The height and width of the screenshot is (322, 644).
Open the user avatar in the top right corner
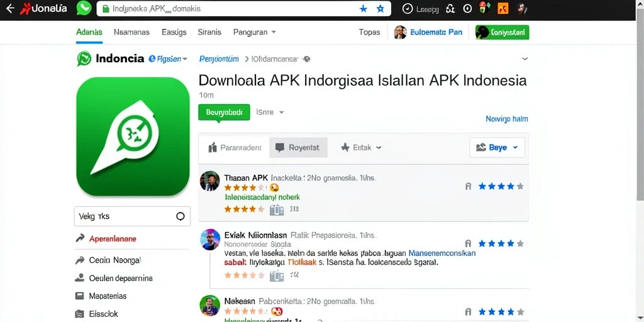(x=522, y=9)
